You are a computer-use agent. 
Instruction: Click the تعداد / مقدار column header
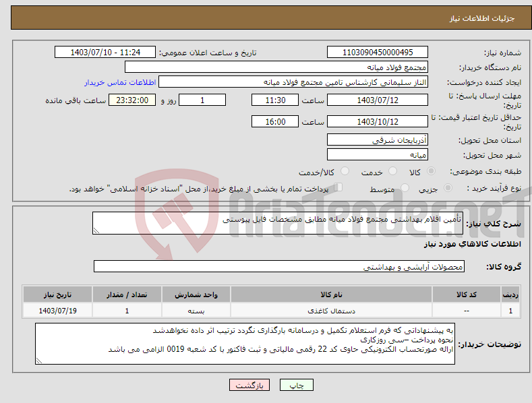[x=127, y=294]
